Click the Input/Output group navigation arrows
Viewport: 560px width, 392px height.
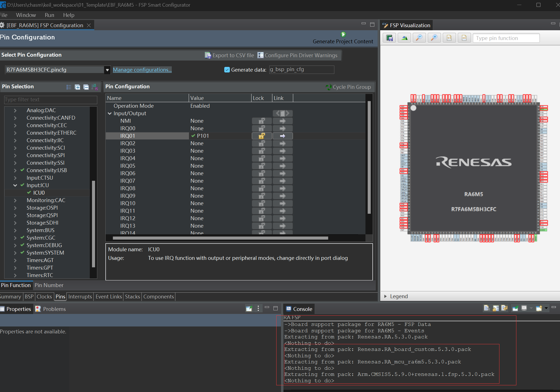[283, 113]
